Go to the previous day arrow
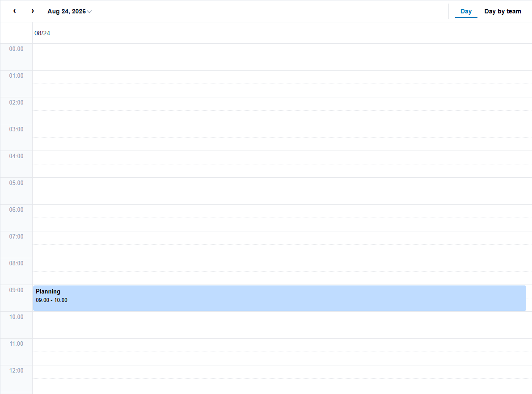Image resolution: width=532 pixels, height=394 pixels. click(x=15, y=11)
